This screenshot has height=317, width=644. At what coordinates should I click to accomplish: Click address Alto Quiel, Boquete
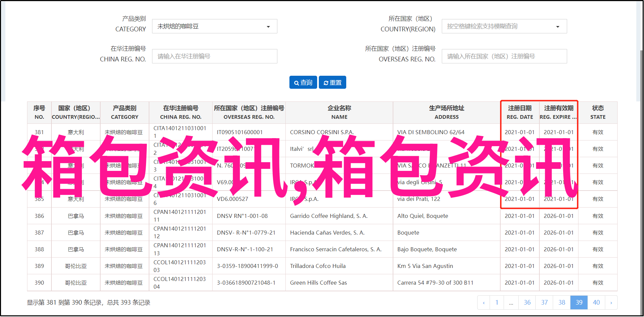click(423, 216)
